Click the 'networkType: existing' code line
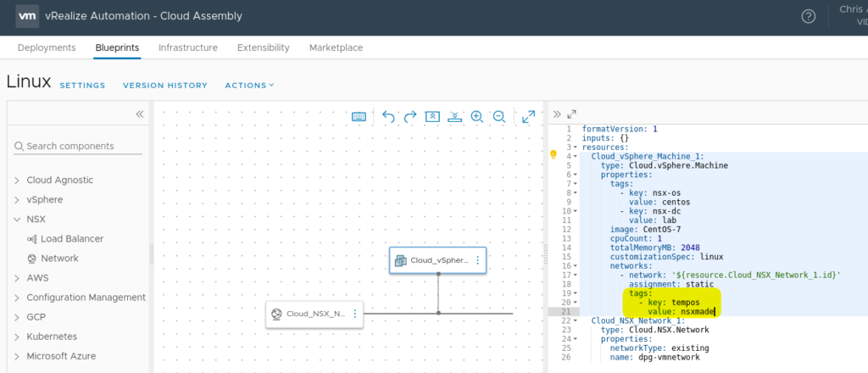This screenshot has height=373, width=868. click(659, 348)
